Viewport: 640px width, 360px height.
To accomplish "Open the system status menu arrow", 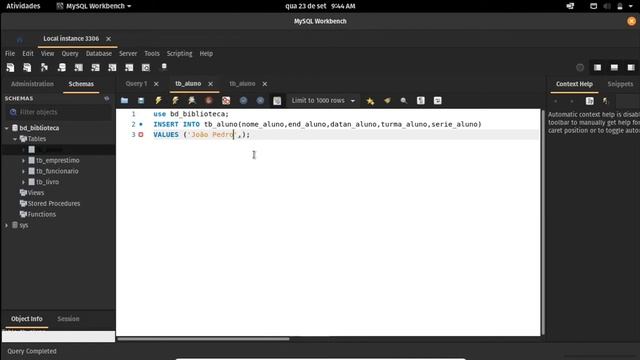I will (x=631, y=6).
